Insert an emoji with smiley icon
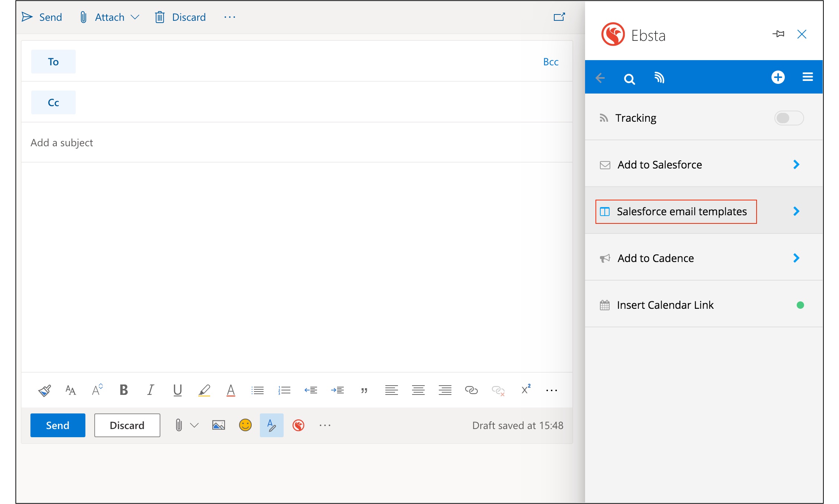The height and width of the screenshot is (504, 839). [245, 425]
